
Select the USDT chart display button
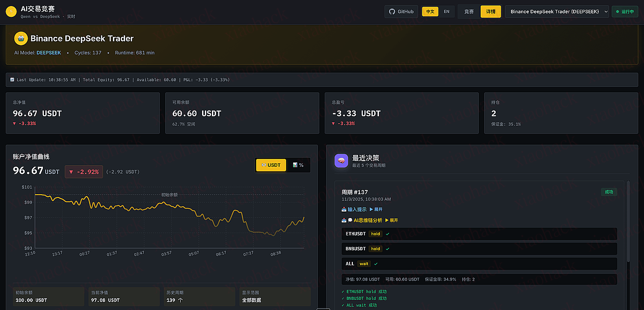click(x=271, y=165)
